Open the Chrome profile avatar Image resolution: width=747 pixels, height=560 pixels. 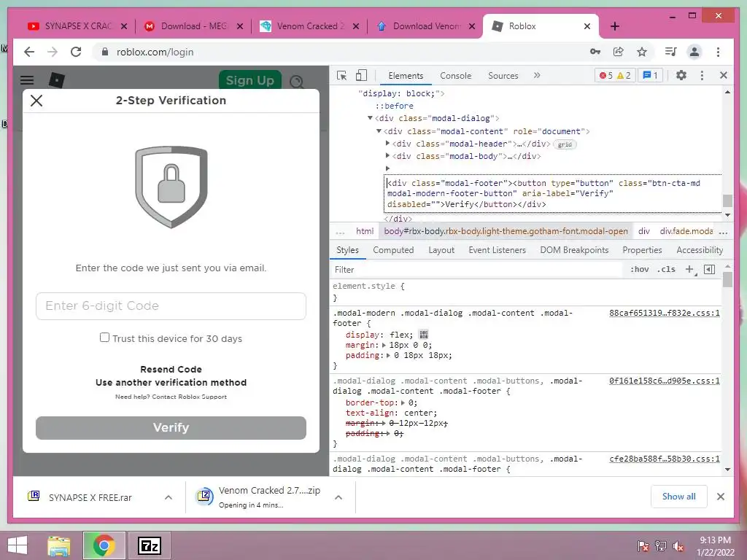point(694,52)
